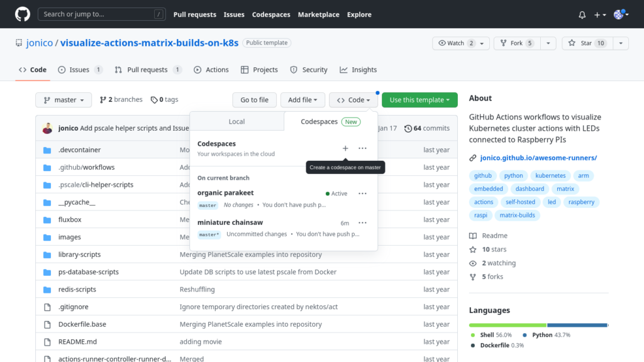The width and height of the screenshot is (644, 362).
Task: Expand the master branch dropdown
Action: pos(64,100)
